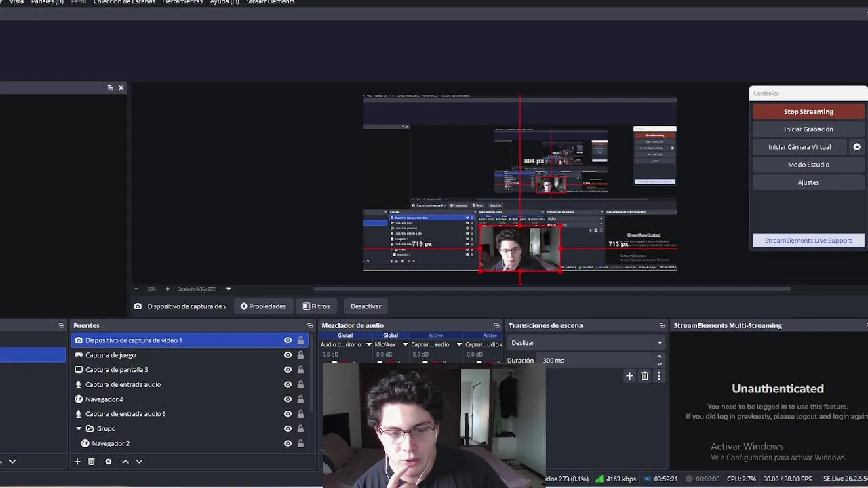Image resolution: width=868 pixels, height=488 pixels.
Task: Move the selected source up with the arrow icon
Action: point(125,462)
